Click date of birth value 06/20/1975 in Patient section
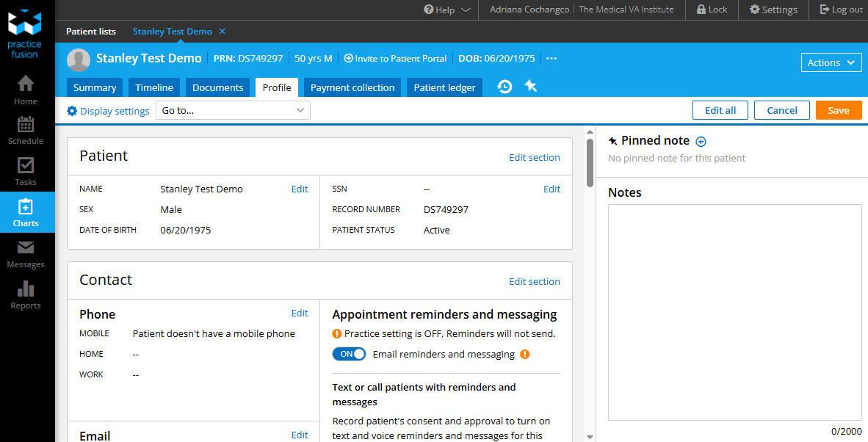Image resolution: width=868 pixels, height=442 pixels. point(186,230)
